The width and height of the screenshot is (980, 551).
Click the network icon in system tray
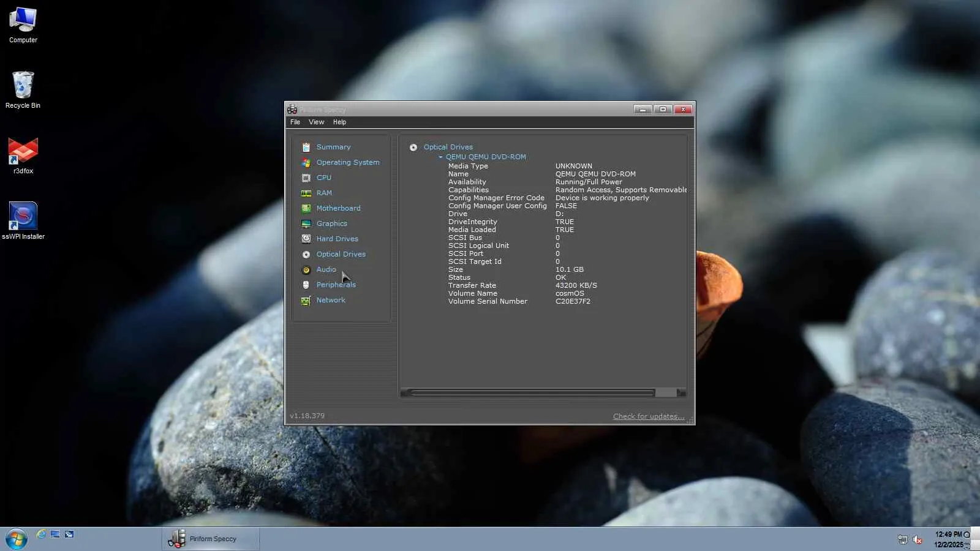(902, 539)
